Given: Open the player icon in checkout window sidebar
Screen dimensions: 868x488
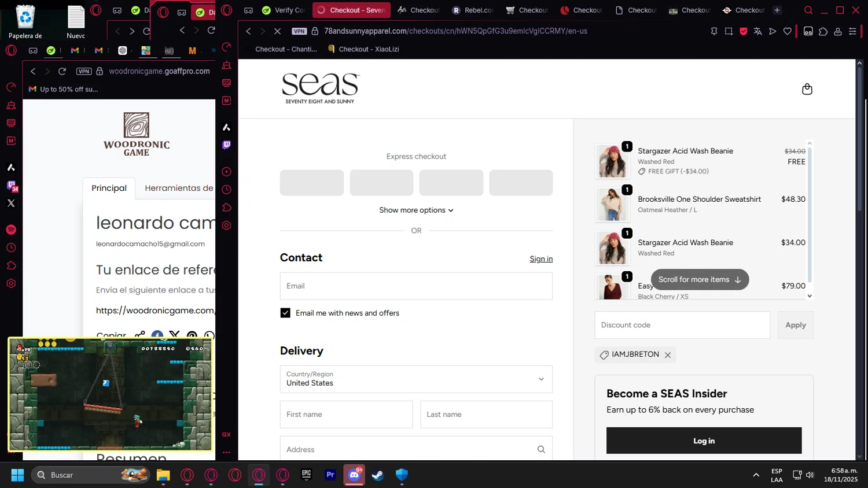Looking at the screenshot, I should [x=226, y=172].
